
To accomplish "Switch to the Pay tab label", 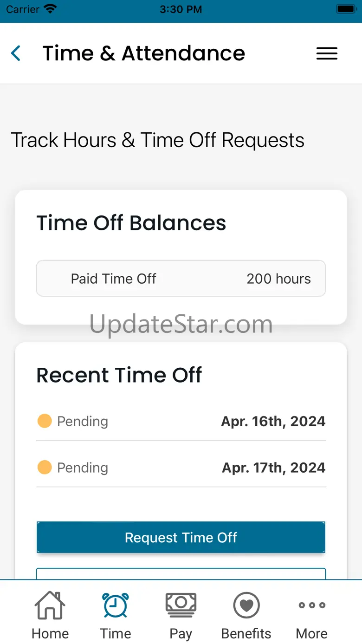I will pyautogui.click(x=181, y=634).
